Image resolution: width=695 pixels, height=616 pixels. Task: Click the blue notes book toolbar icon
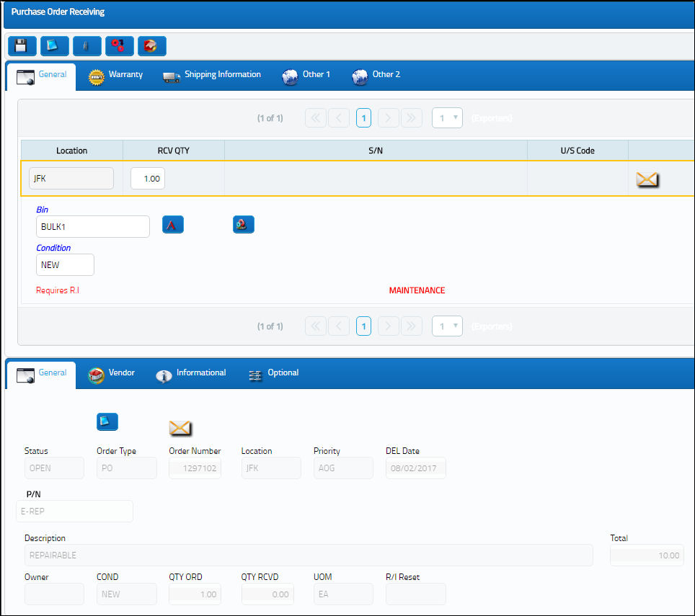[x=55, y=46]
